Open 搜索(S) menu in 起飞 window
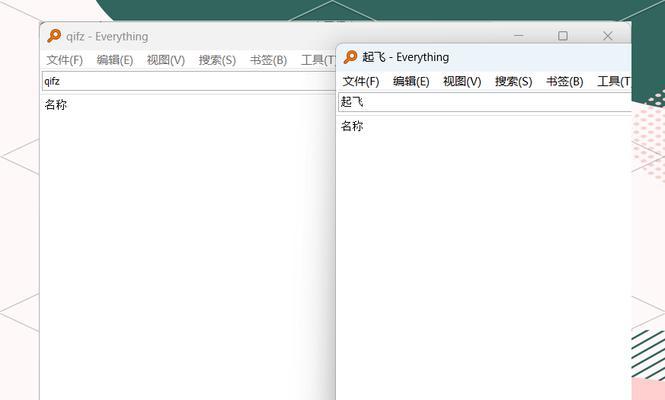665x400 pixels. click(x=514, y=81)
